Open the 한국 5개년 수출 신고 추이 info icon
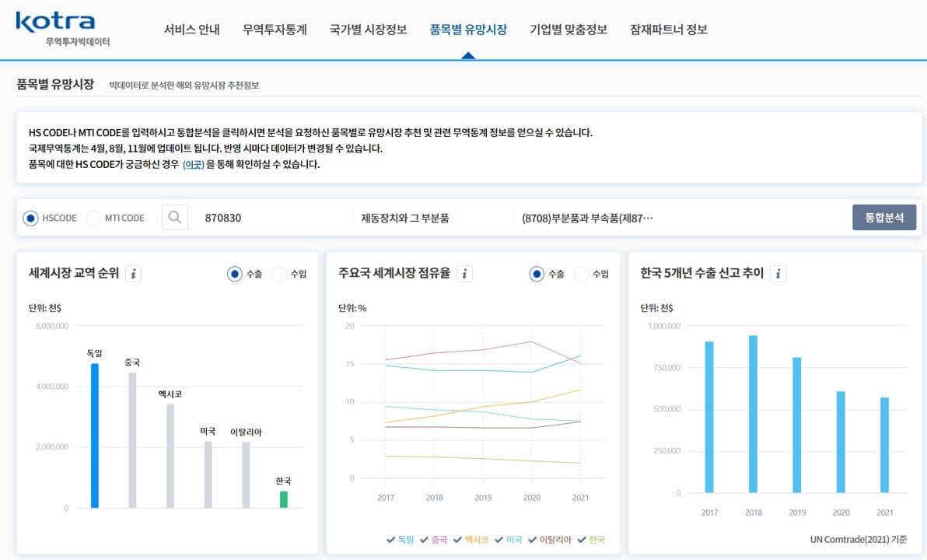Viewport: 927px width, 560px height. (x=777, y=273)
